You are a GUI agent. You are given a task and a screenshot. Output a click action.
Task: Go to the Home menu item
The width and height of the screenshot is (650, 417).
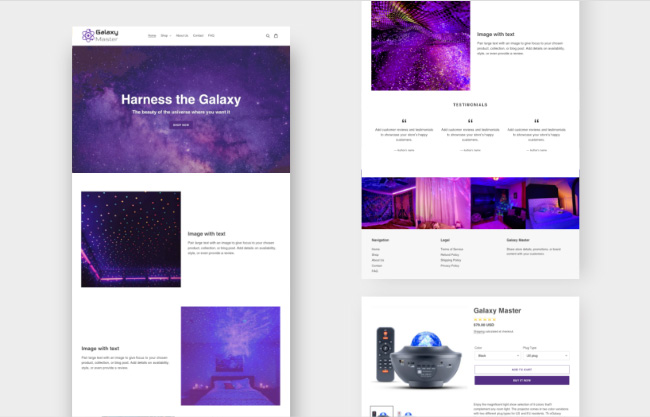point(152,35)
